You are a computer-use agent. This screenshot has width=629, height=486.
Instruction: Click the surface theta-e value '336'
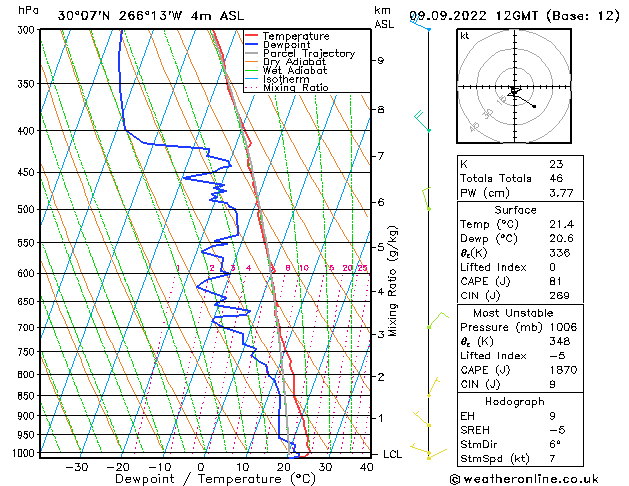560,253
